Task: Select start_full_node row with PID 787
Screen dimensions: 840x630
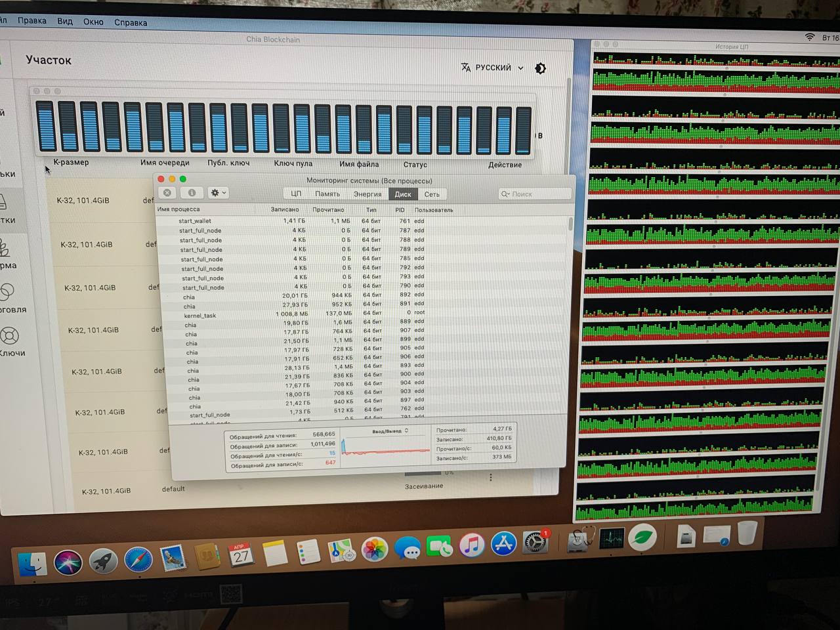Action: (x=364, y=230)
